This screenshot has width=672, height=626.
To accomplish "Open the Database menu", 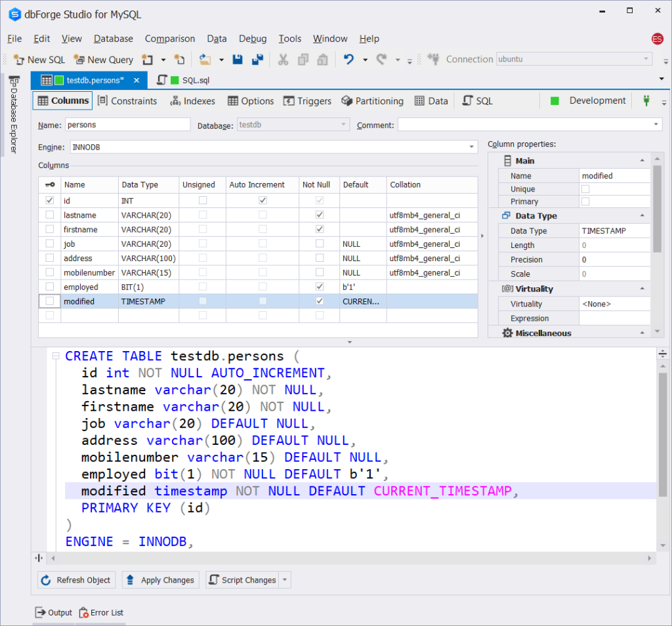I will point(114,39).
